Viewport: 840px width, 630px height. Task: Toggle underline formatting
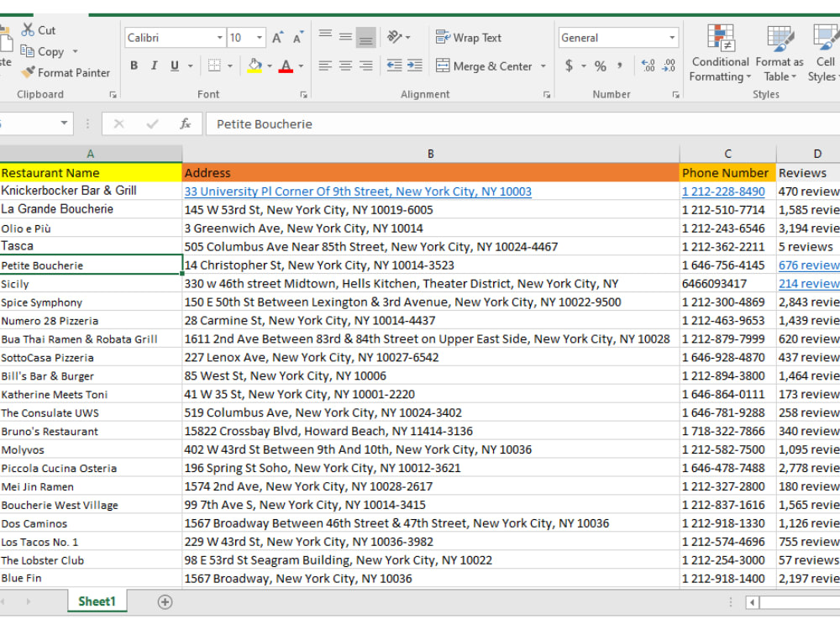tap(172, 65)
